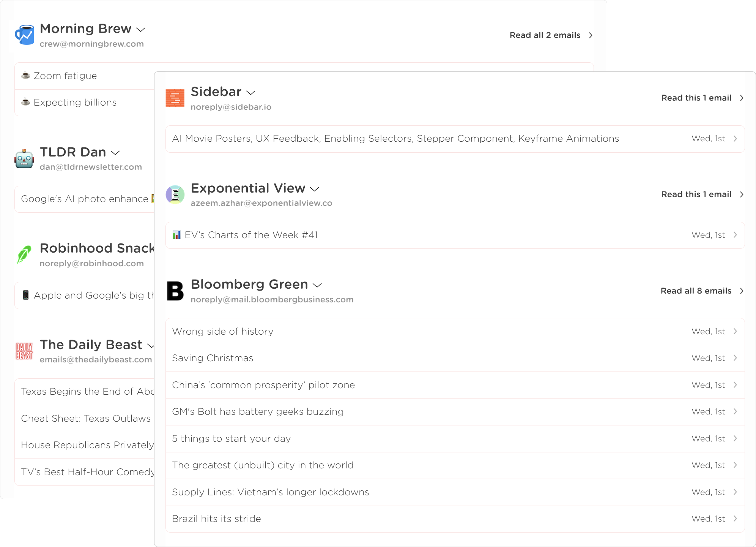Open the Exponential View dropdown chevron
This screenshot has height=547, width=756.
315,189
